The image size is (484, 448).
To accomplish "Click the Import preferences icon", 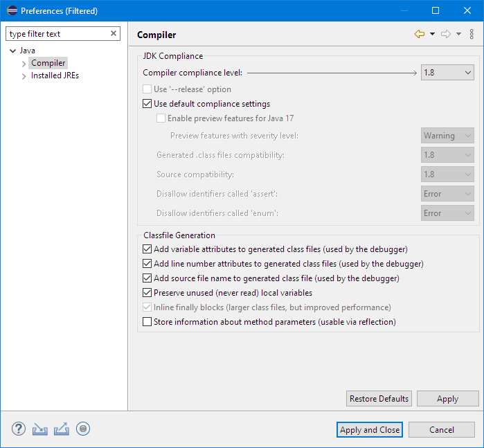I will pos(39,429).
